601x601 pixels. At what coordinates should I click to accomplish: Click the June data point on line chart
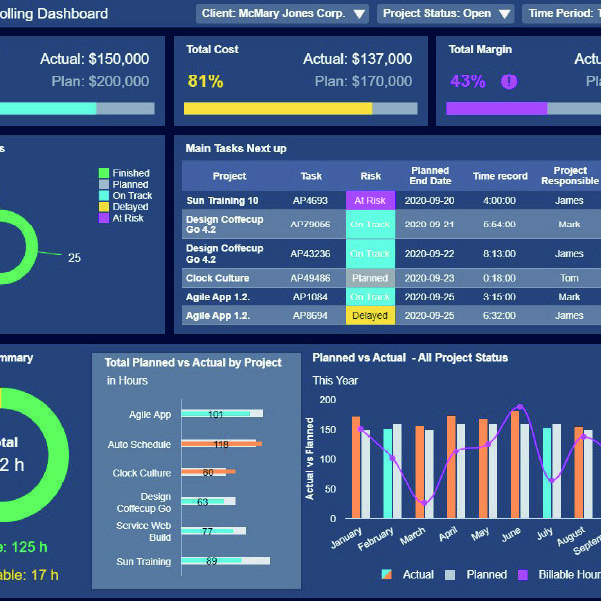coord(519,407)
